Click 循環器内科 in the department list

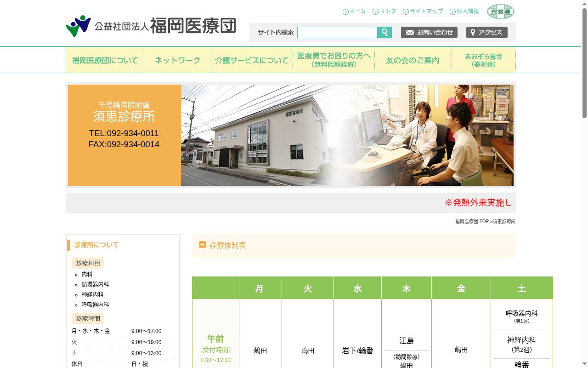(x=95, y=284)
